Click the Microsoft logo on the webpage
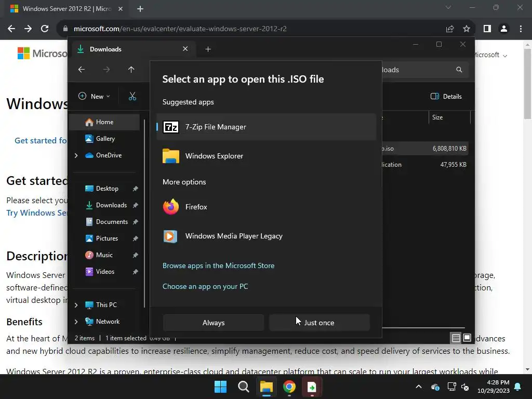 tap(42, 54)
